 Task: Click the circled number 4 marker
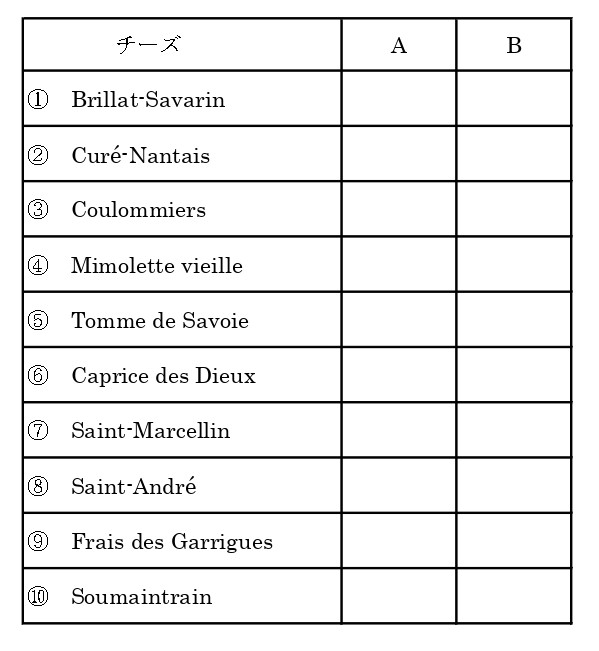coord(38,265)
